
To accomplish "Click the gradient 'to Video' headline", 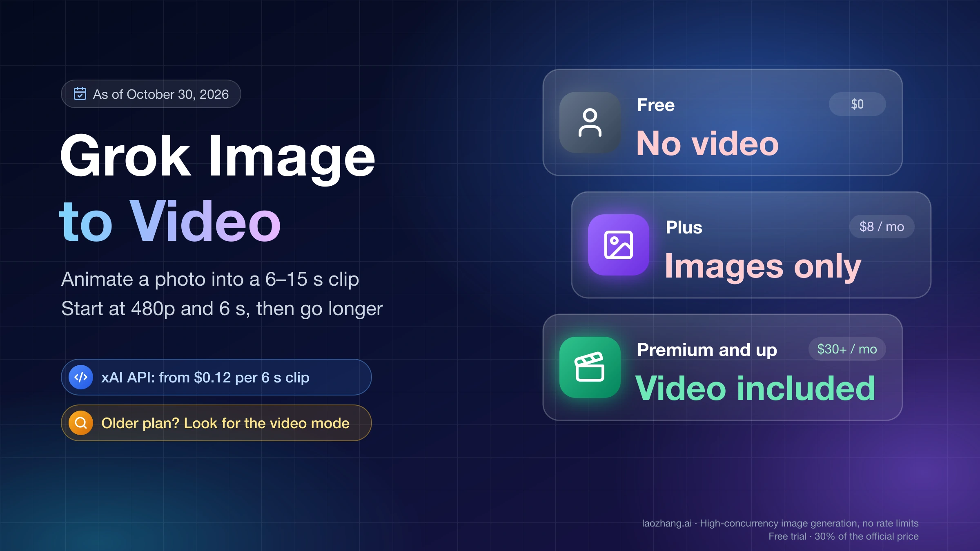I will coord(170,221).
